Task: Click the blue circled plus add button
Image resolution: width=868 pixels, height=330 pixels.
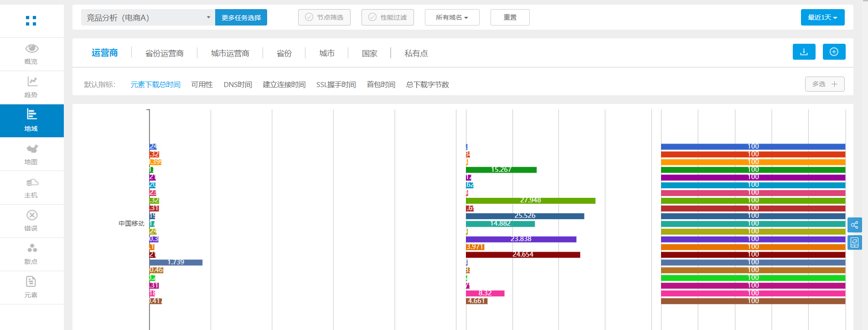Action: 834,52
